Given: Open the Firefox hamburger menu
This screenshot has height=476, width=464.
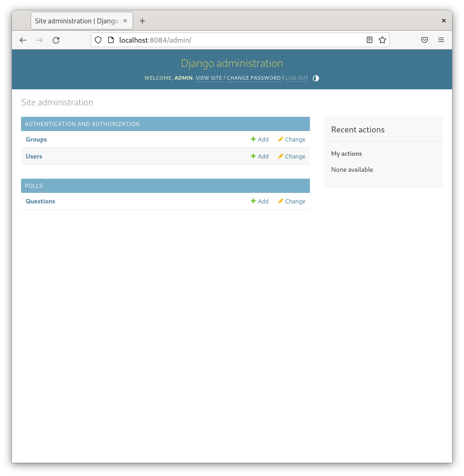Looking at the screenshot, I should pos(441,40).
